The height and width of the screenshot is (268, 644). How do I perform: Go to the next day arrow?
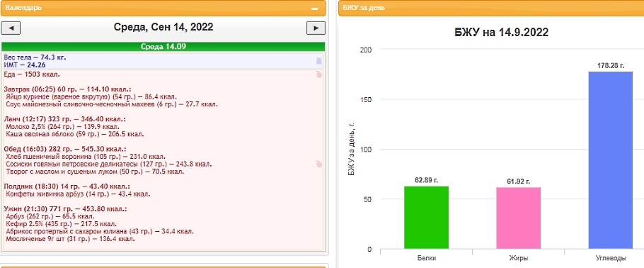[x=316, y=28]
